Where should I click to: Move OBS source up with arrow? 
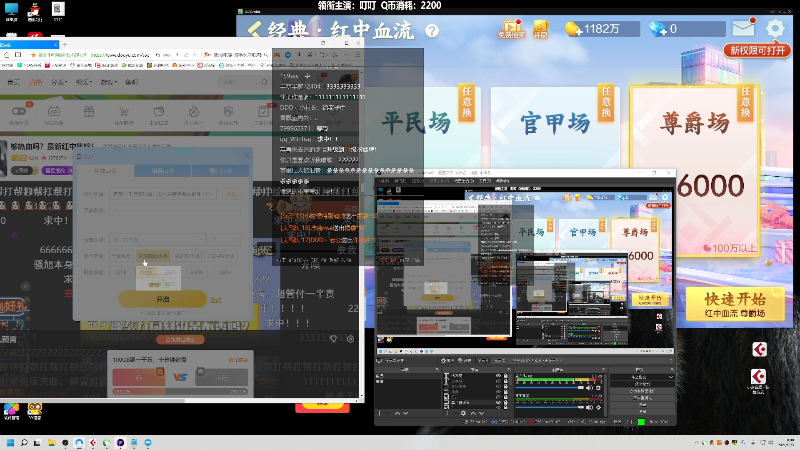(473, 413)
